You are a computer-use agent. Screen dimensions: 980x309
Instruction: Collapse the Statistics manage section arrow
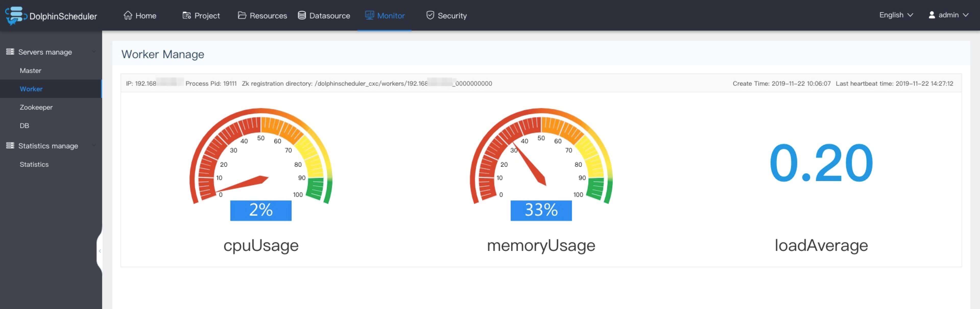point(94,146)
